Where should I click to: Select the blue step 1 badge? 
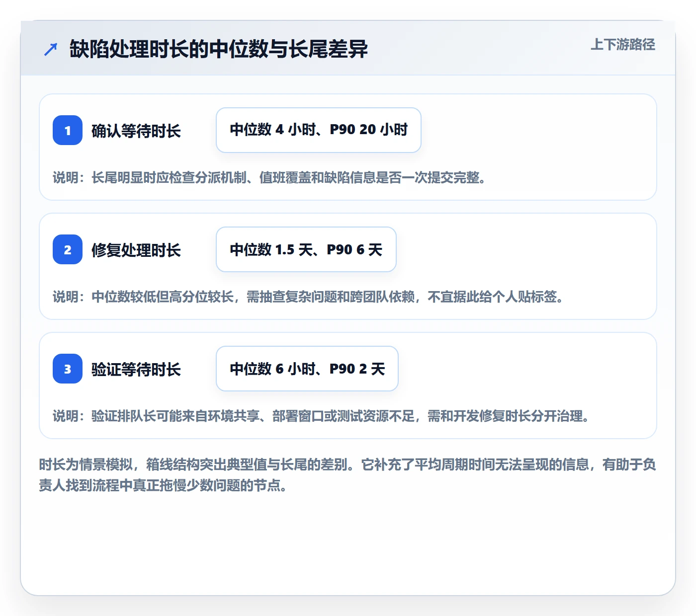coord(68,130)
